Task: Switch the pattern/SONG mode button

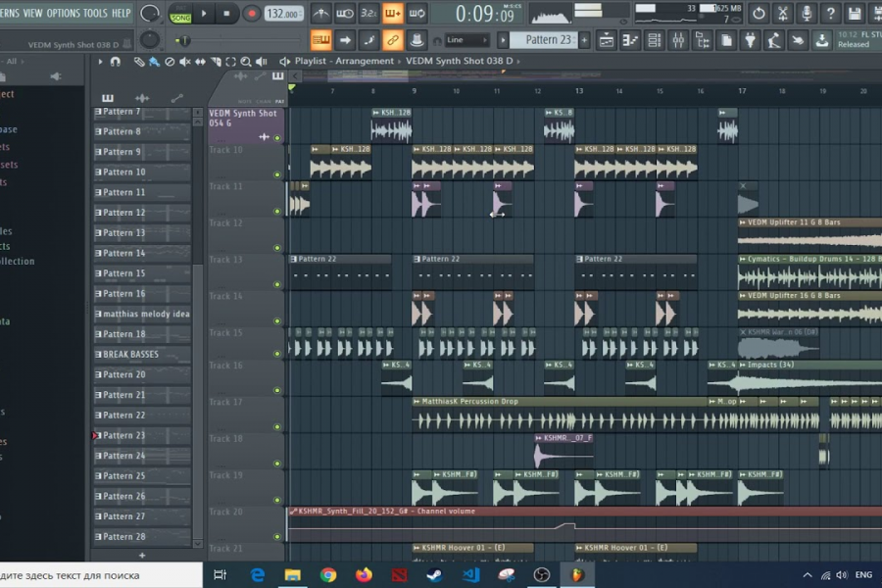Action: 180,14
